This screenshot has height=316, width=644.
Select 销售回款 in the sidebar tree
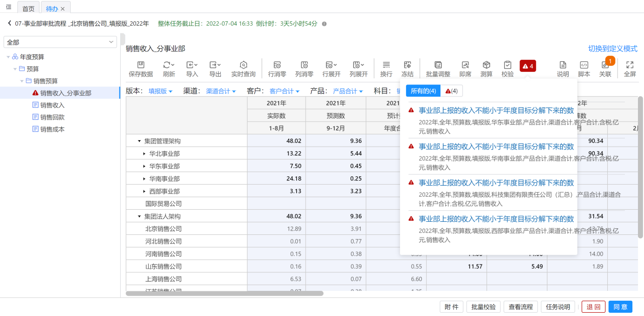pos(52,117)
